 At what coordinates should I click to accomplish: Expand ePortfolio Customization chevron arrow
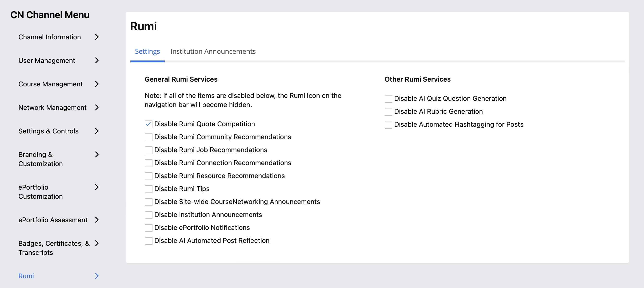[97, 187]
